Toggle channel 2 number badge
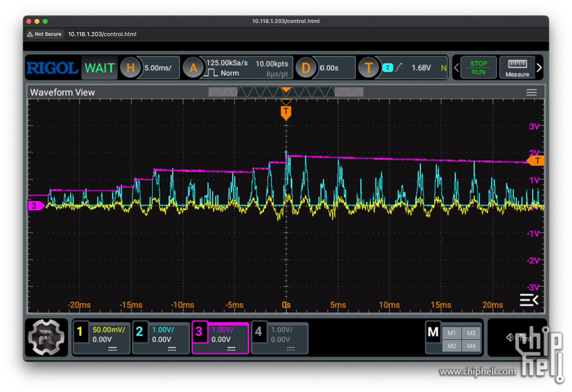The image size is (572, 392). [x=139, y=331]
